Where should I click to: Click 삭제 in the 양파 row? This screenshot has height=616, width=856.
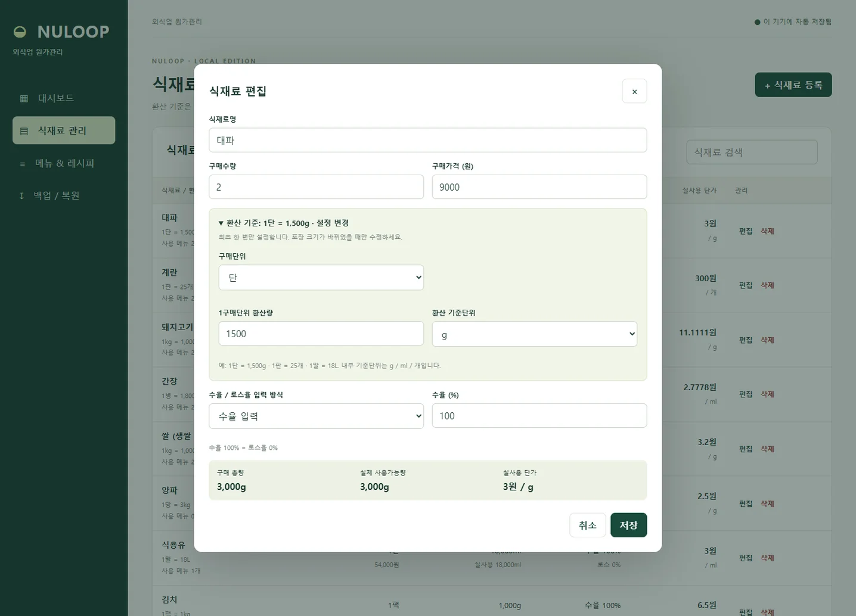tap(767, 504)
